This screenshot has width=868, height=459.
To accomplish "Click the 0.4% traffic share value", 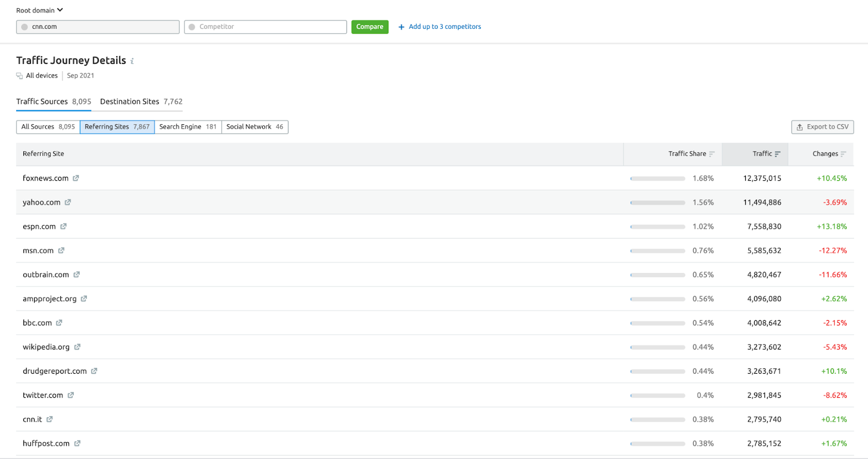I will point(705,396).
